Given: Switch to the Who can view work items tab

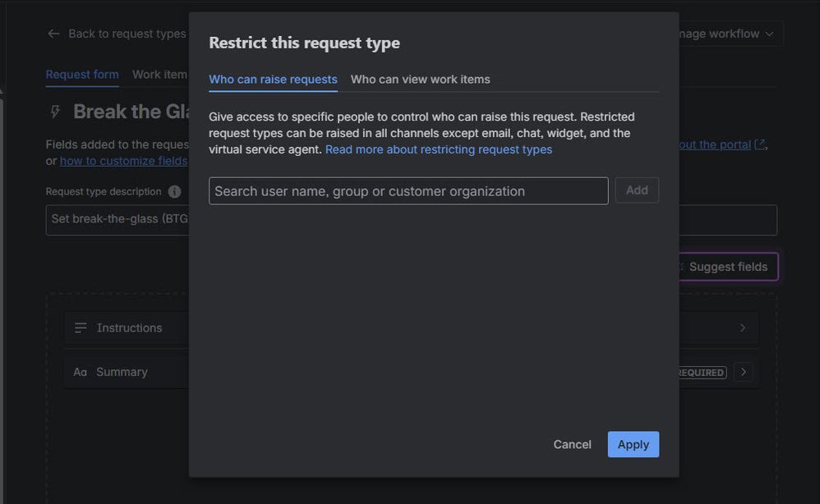Looking at the screenshot, I should click(420, 79).
